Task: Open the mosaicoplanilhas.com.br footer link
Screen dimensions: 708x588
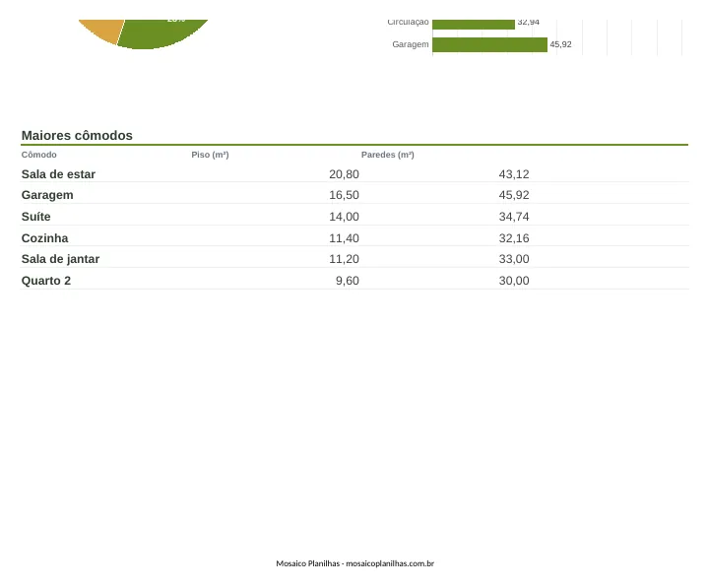Action: (x=390, y=563)
